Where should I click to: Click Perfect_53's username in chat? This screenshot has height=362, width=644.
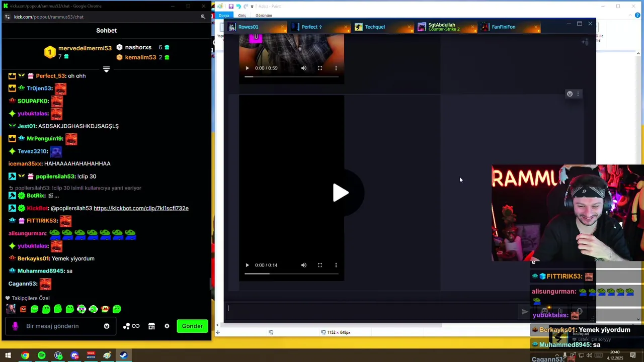(51, 76)
